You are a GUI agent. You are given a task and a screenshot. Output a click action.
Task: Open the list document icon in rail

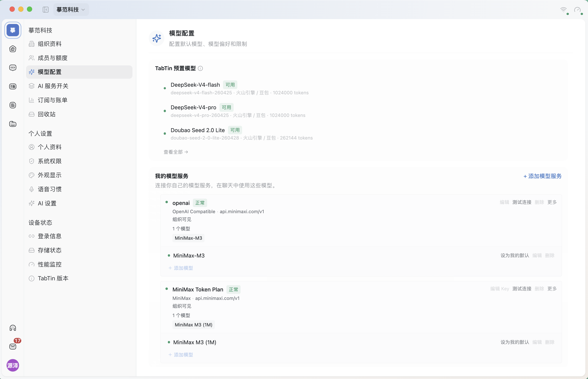13,105
